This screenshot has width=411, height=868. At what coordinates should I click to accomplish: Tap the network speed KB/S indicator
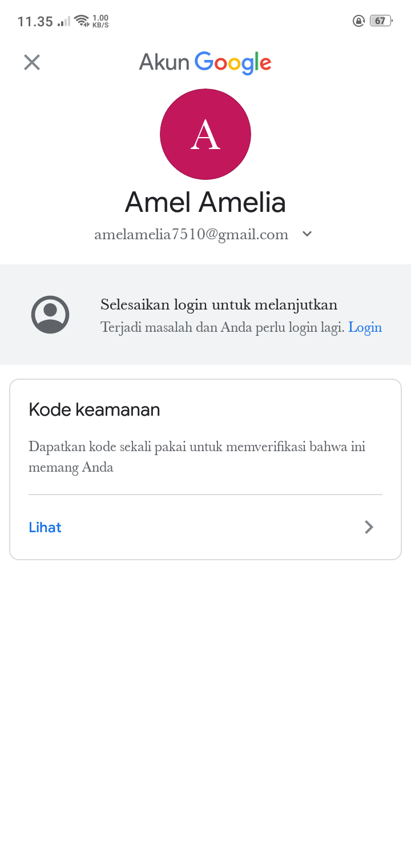pos(100,21)
